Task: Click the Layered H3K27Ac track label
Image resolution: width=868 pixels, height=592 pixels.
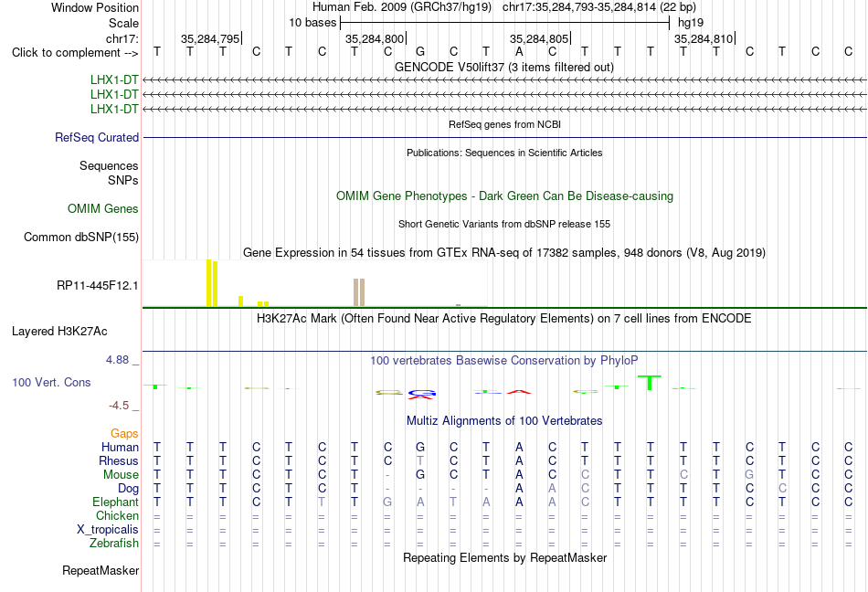Action: pyautogui.click(x=59, y=331)
